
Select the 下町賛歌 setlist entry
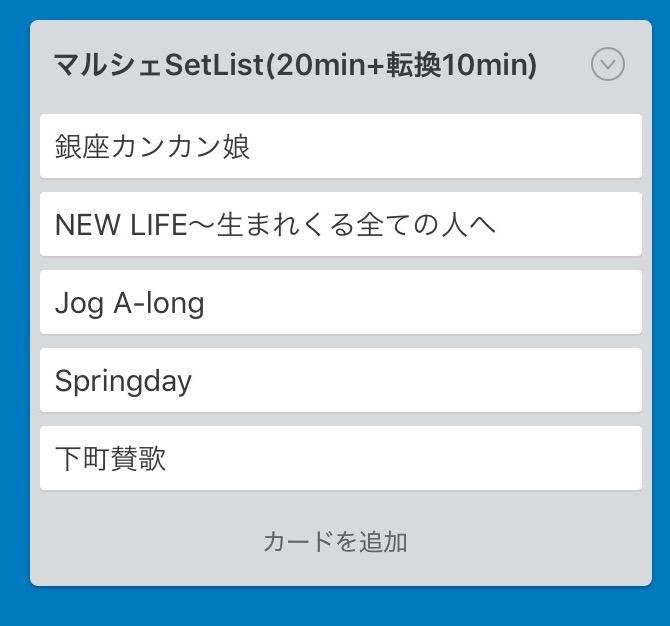341,458
